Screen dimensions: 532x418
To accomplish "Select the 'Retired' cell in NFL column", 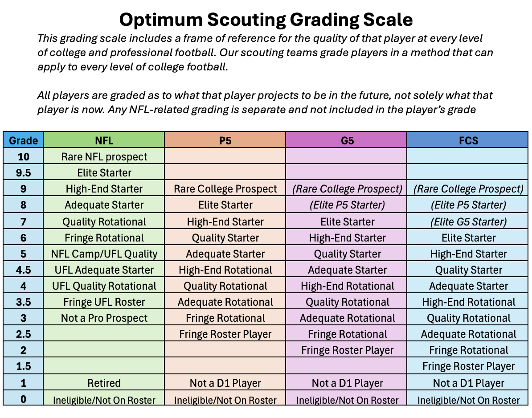I will [104, 383].
